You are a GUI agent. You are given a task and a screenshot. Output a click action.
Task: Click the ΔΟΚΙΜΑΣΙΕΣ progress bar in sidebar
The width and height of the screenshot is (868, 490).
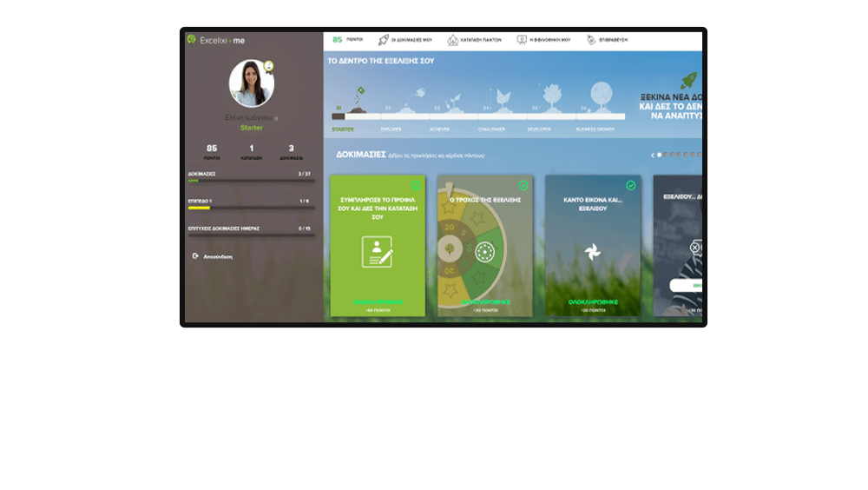252,181
